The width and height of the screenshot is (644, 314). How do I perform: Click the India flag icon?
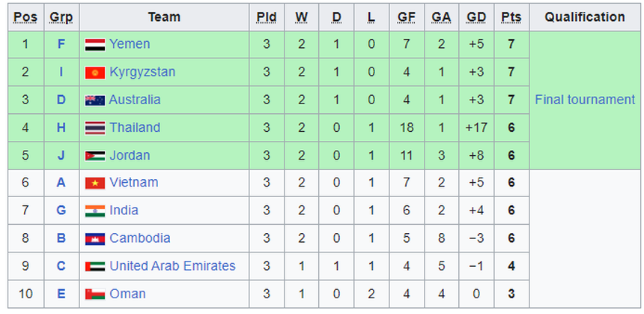pos(94,211)
